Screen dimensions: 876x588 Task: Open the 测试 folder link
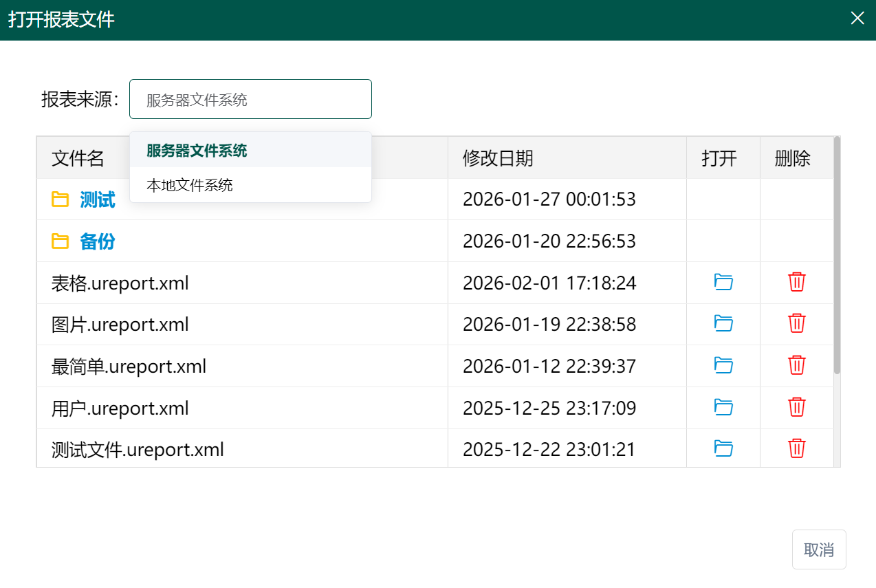96,199
